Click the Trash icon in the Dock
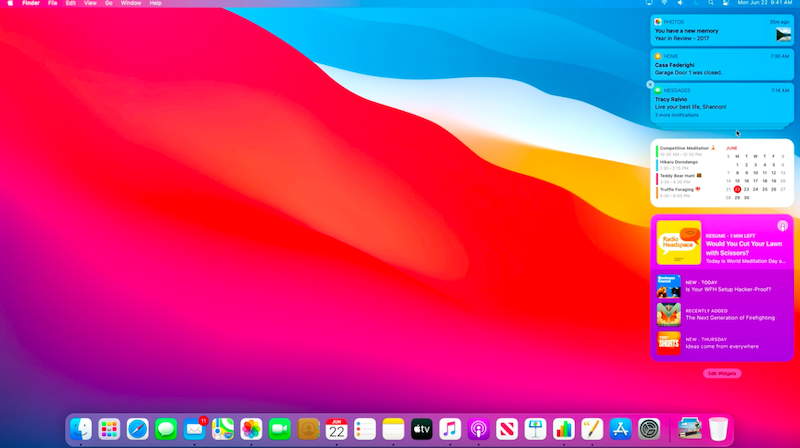The height and width of the screenshot is (448, 800). (718, 429)
